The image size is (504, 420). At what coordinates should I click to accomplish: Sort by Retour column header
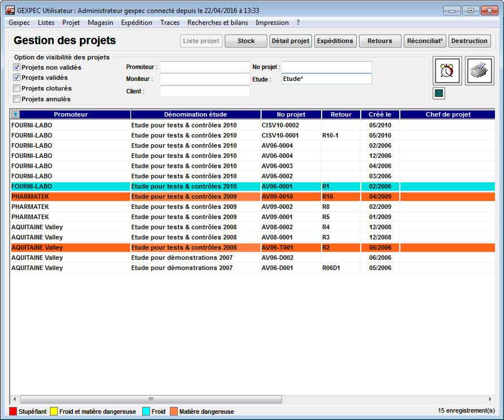pyautogui.click(x=341, y=114)
